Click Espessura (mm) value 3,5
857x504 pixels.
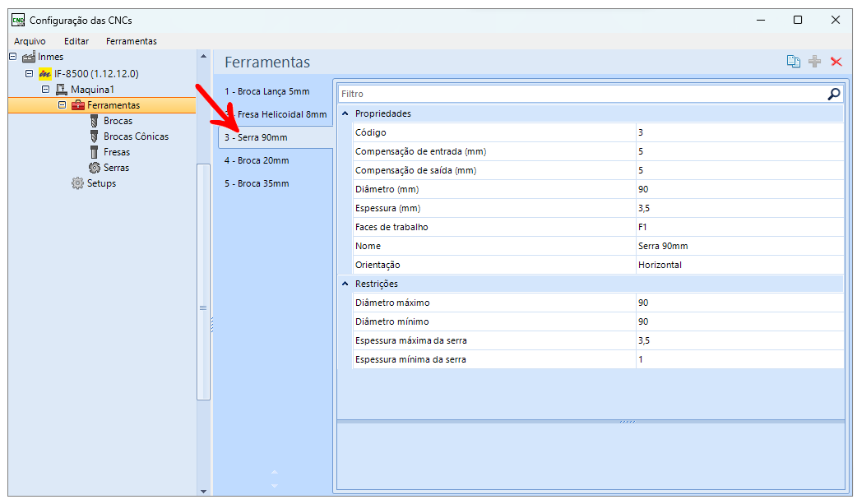point(739,208)
